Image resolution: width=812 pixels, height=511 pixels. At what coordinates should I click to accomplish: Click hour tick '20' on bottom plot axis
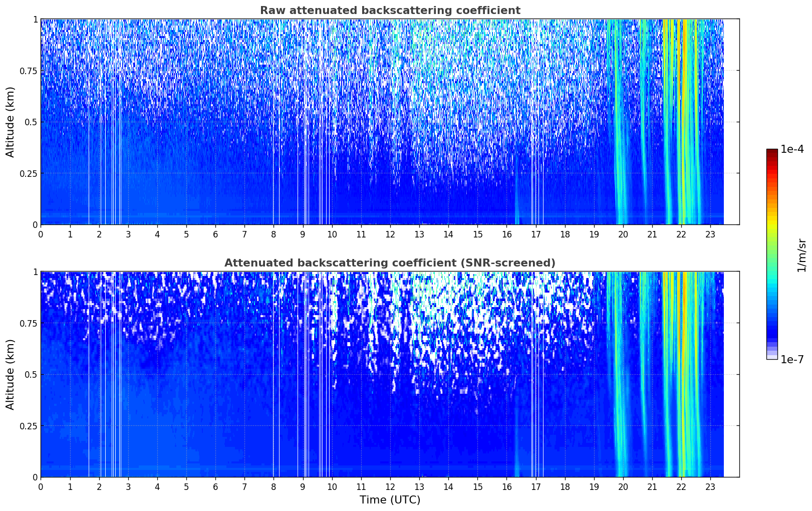click(623, 486)
